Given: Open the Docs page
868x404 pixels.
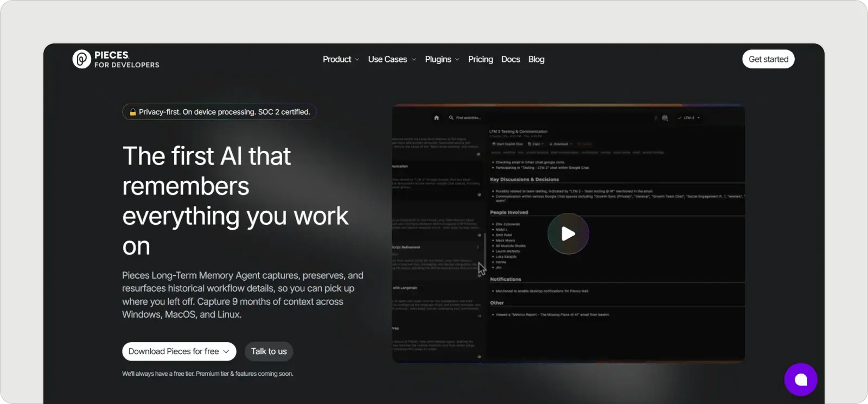Looking at the screenshot, I should 510,59.
